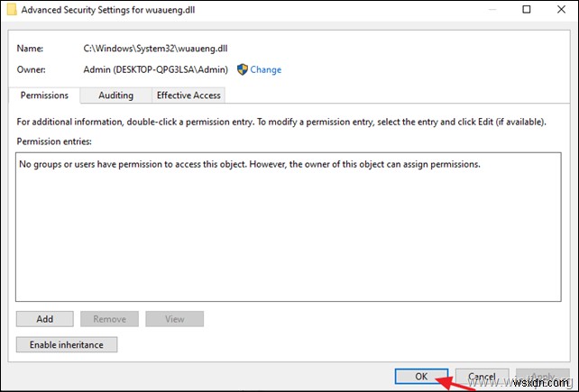Click Enable inheritance button

(67, 344)
